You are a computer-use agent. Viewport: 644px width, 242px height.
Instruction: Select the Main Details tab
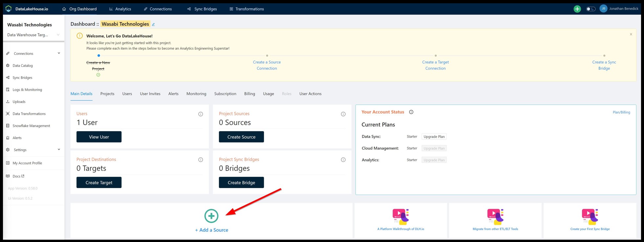[81, 94]
